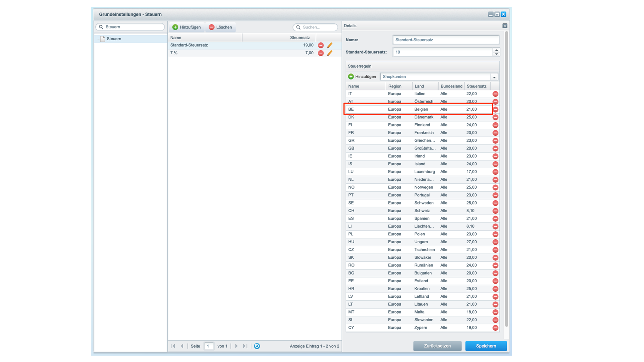644x362 pixels.
Task: Select the Standard-Steuersatz row
Action: [255, 45]
